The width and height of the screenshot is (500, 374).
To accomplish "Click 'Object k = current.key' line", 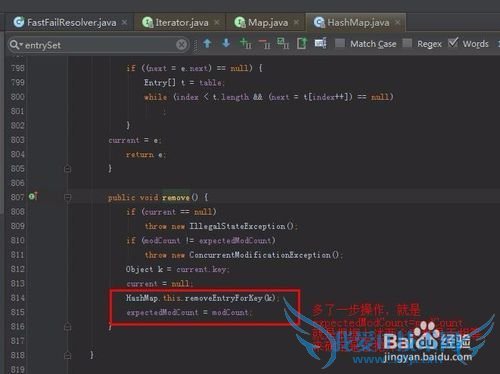I will (177, 269).
